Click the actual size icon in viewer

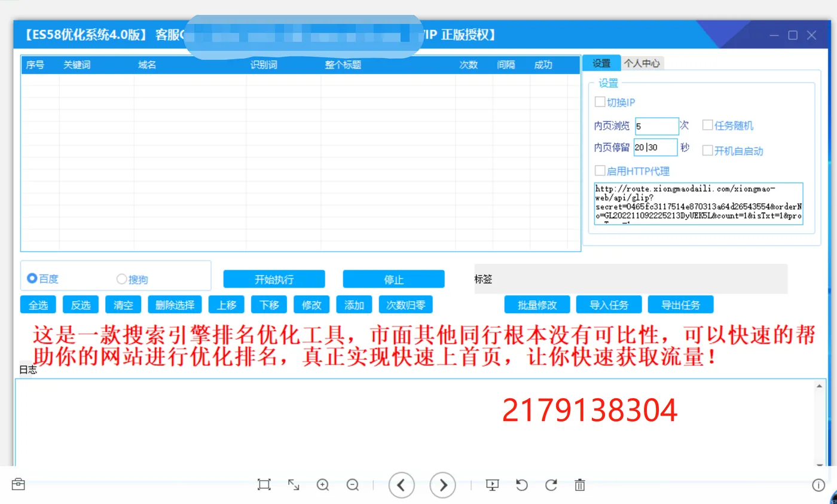tap(264, 484)
